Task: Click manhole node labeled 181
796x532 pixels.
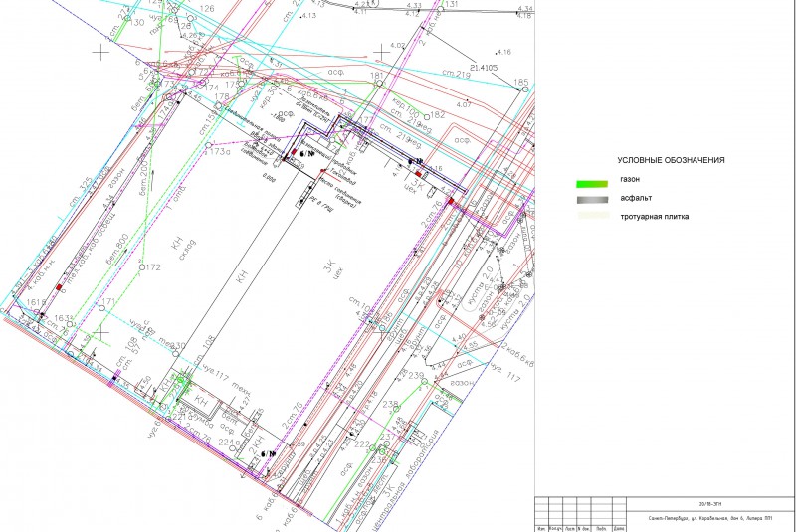Action: point(379,84)
